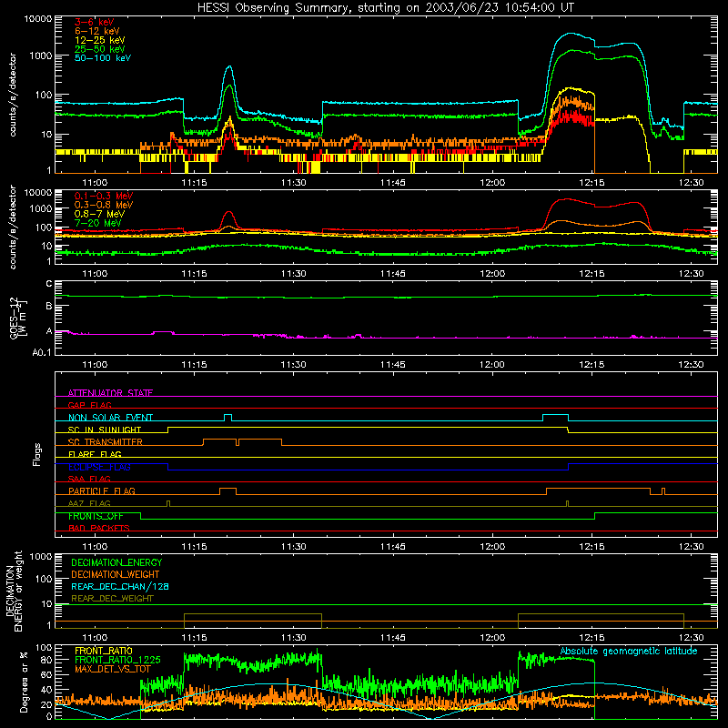Viewport: 728px width, 728px height.
Task: Click the MAX_DET_VS_TOT legend label
Action: pos(113,669)
